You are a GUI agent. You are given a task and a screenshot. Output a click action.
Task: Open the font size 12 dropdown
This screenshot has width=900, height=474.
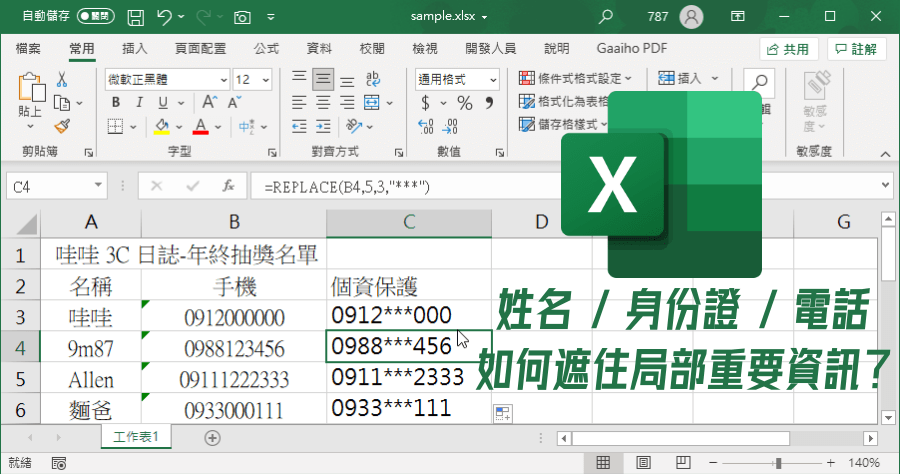pos(266,80)
